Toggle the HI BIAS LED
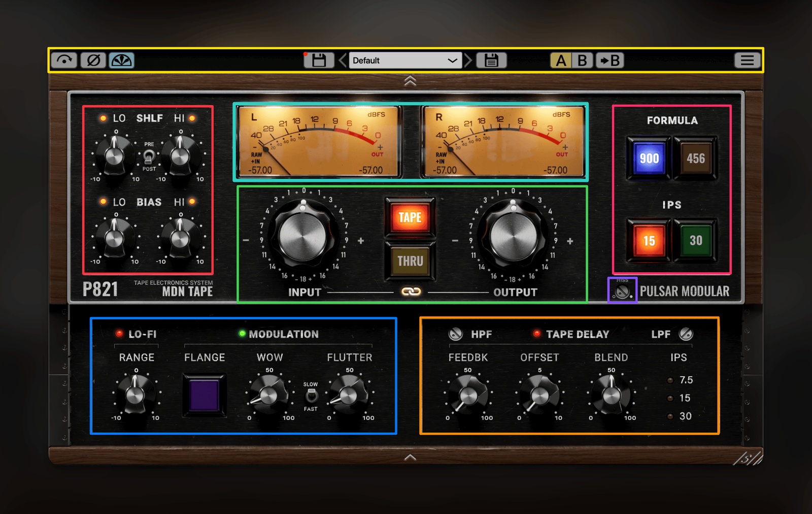The image size is (812, 514). point(192,202)
